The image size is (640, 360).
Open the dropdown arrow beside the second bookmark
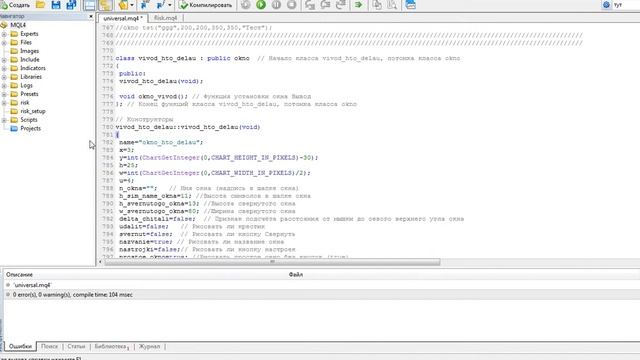(x=170, y=5)
